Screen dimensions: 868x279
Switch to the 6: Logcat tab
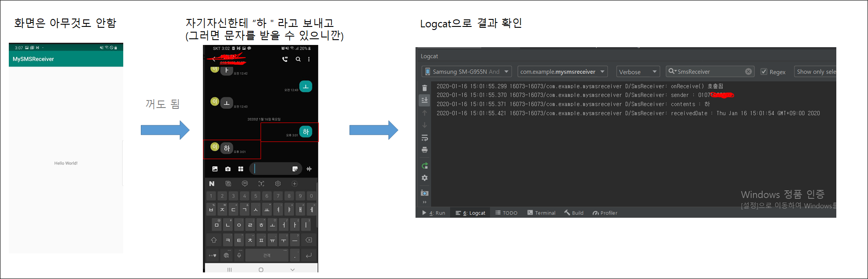click(x=471, y=213)
